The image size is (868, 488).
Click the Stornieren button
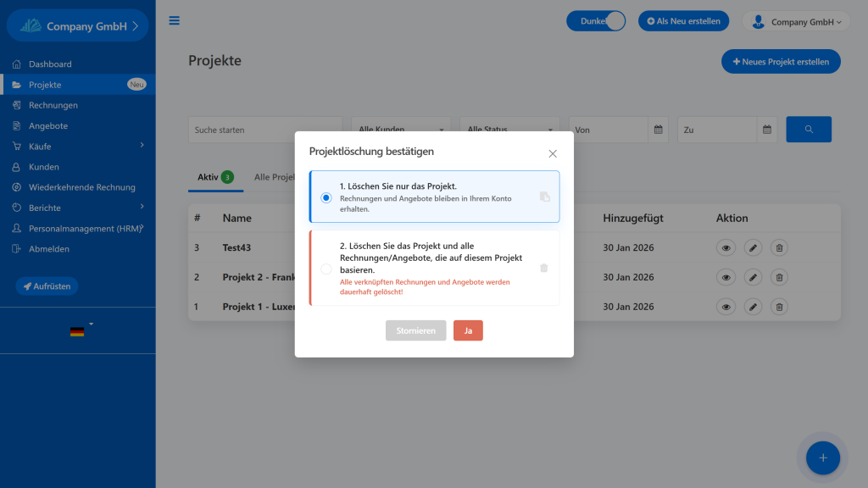coord(415,330)
